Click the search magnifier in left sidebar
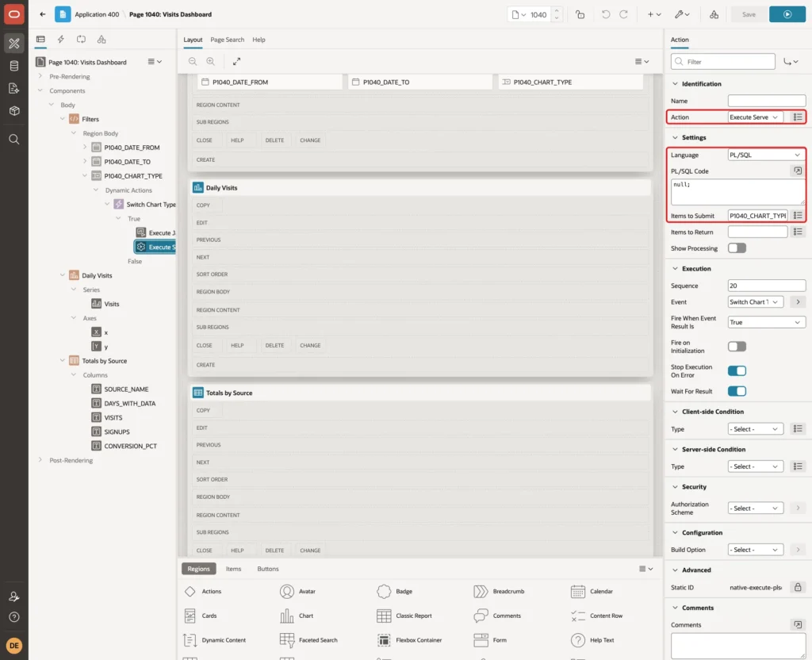The height and width of the screenshot is (660, 812). coord(14,140)
